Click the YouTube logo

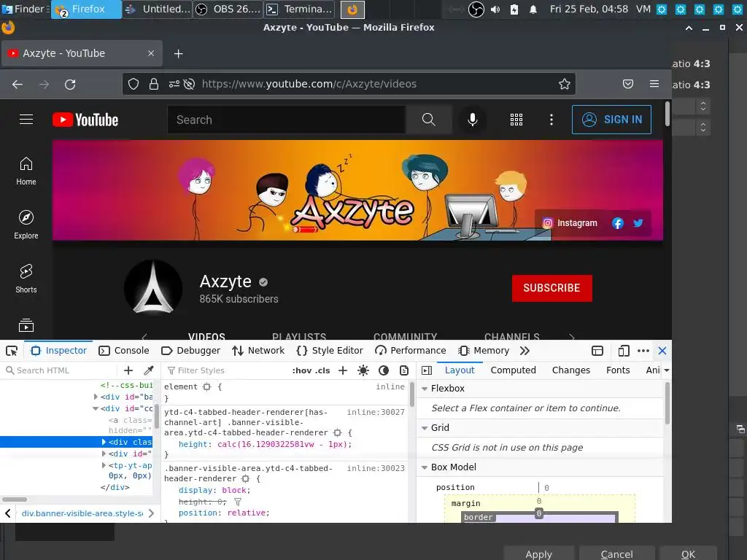[x=85, y=120]
